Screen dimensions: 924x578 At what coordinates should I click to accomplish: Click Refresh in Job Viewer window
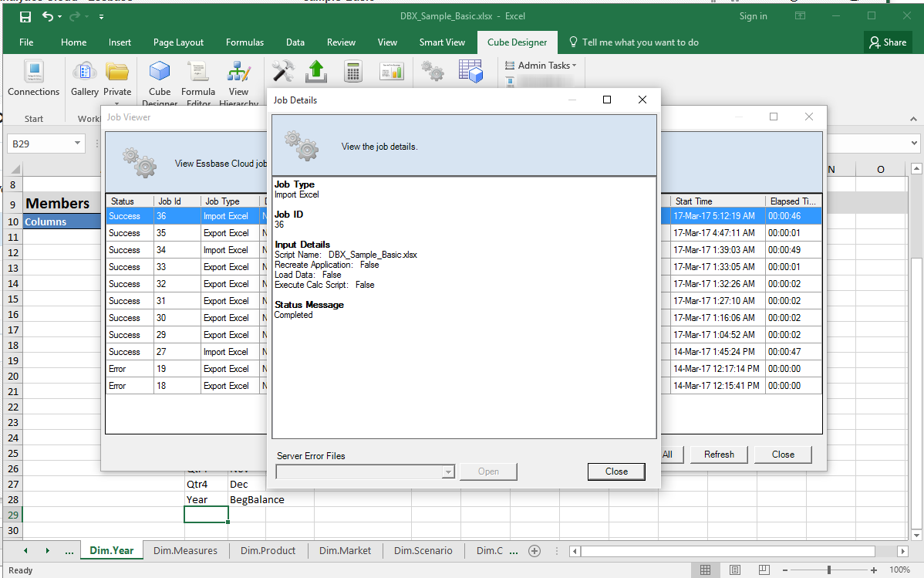click(x=719, y=455)
